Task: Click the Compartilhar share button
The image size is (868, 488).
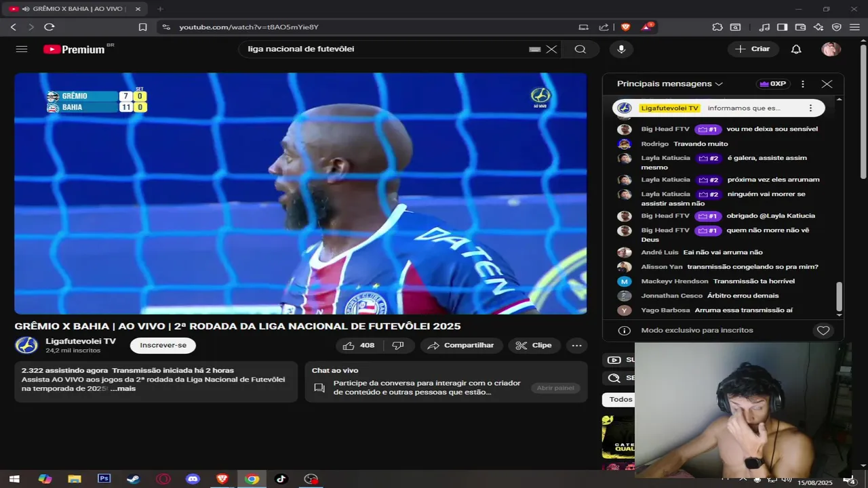Action: coord(461,345)
